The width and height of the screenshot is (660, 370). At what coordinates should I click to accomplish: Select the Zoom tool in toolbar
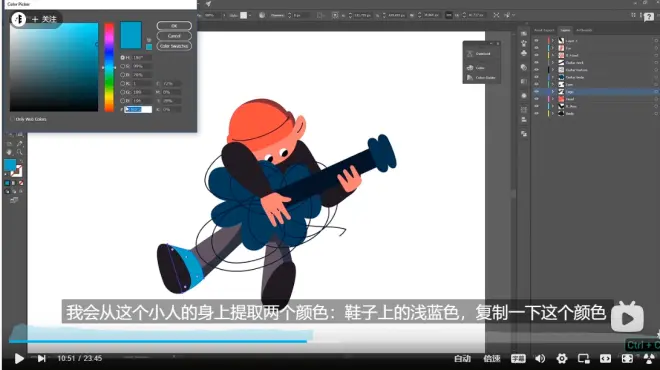point(19,152)
